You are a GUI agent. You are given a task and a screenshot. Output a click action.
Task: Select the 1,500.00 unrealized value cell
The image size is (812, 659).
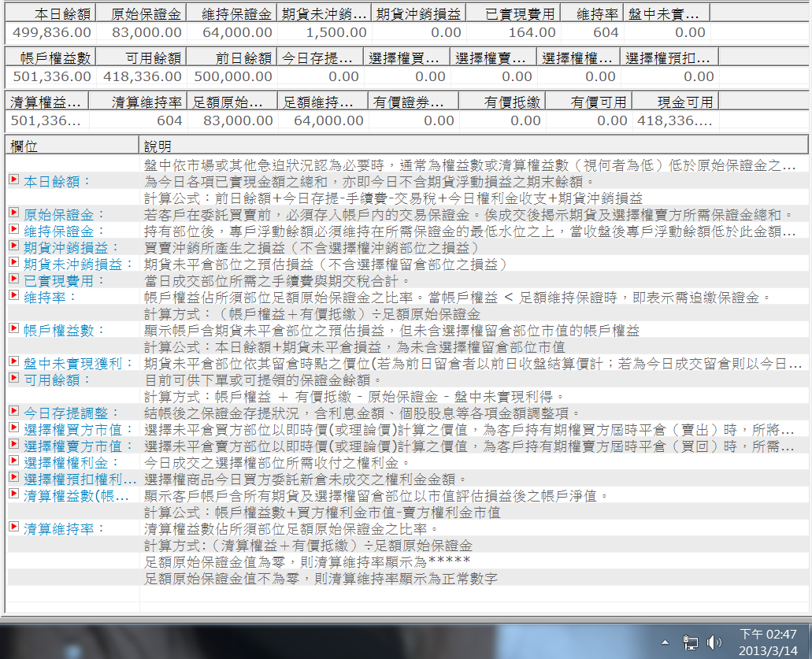pyautogui.click(x=324, y=32)
